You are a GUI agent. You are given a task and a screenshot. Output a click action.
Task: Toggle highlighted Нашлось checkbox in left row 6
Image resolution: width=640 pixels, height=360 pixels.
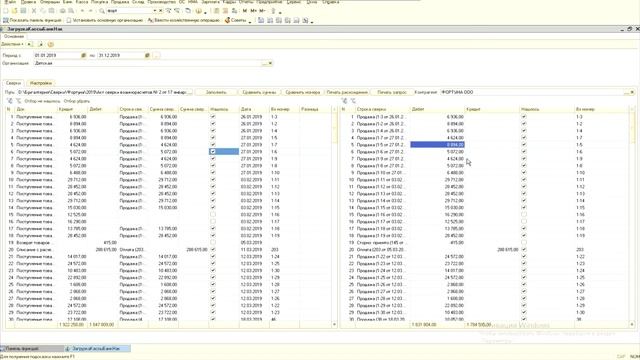coord(213,151)
